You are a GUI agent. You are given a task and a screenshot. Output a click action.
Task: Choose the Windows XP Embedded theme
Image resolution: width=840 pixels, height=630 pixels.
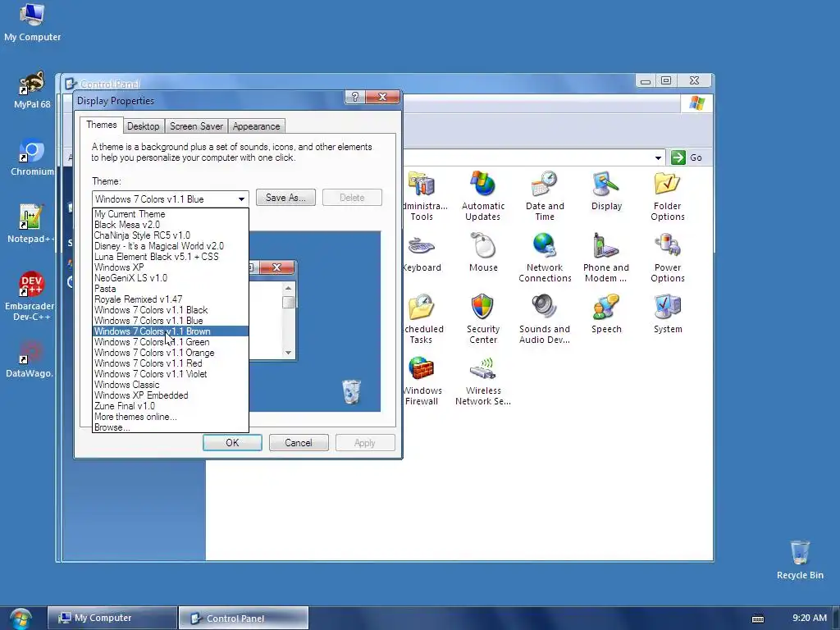pyautogui.click(x=171, y=395)
